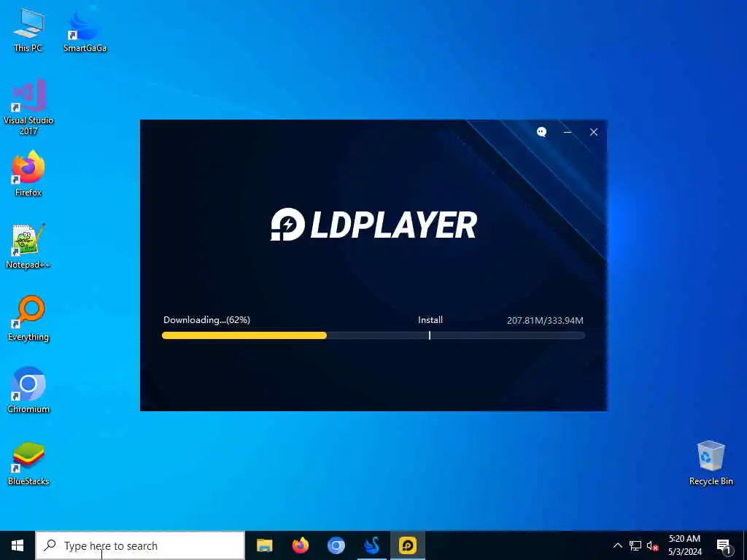Click the Downloading...(62%) status text
This screenshot has width=747, height=560.
tap(206, 320)
